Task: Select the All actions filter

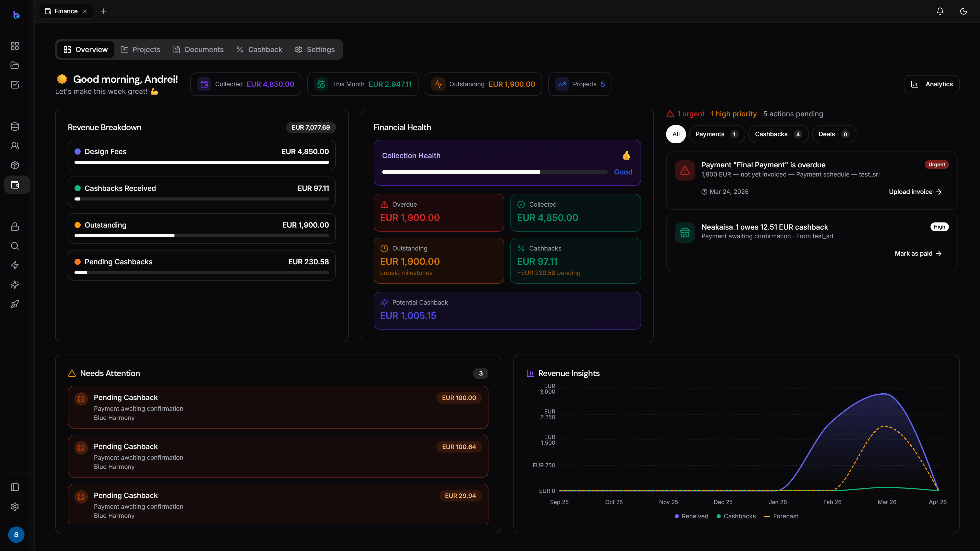Action: tap(676, 134)
